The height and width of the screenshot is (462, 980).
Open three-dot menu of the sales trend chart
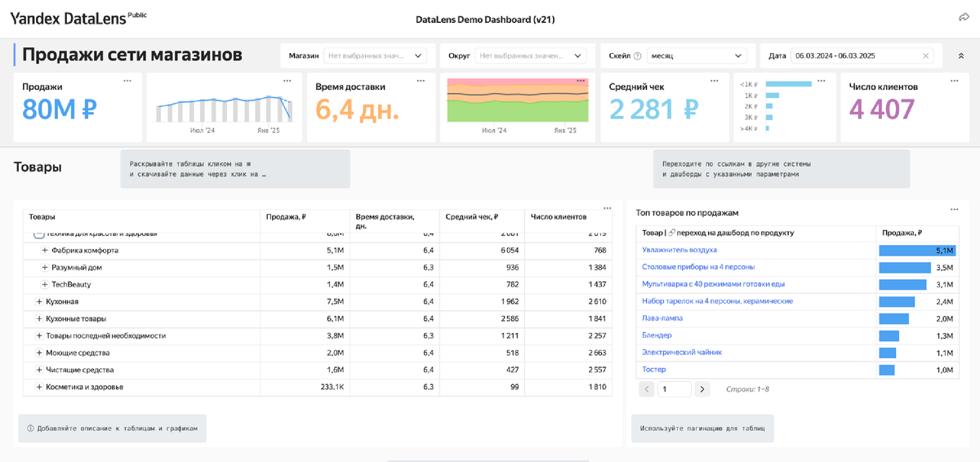click(x=287, y=81)
